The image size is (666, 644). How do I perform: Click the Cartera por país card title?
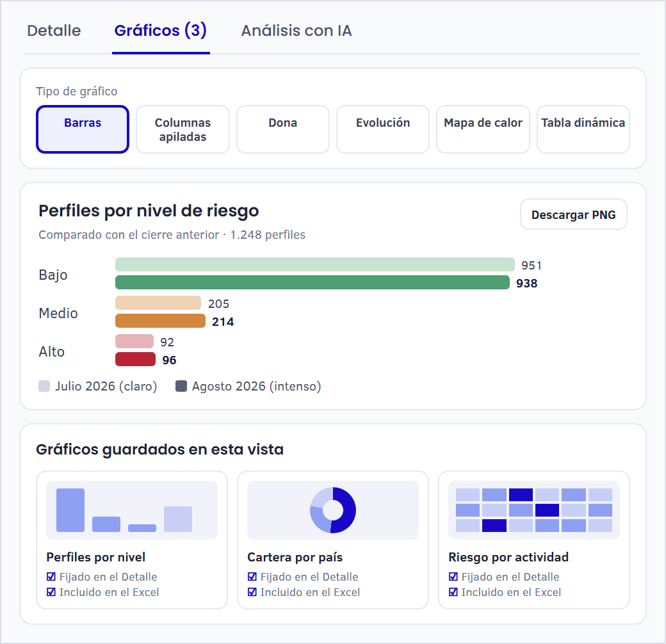(x=295, y=556)
